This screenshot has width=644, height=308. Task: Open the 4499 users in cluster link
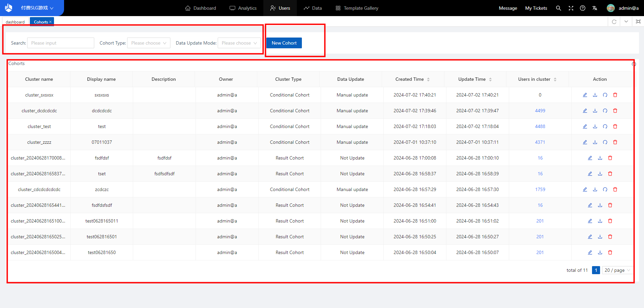click(x=540, y=111)
